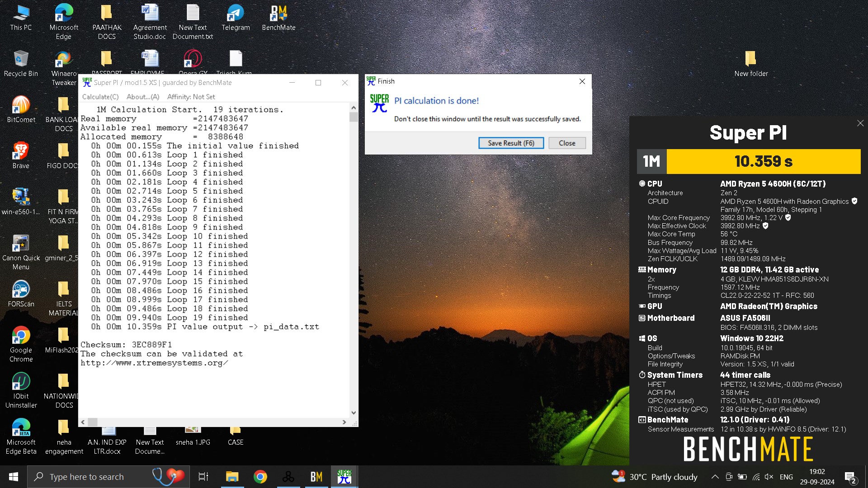Launch IObit Uninstaller
This screenshot has width=868, height=488.
click(21, 390)
